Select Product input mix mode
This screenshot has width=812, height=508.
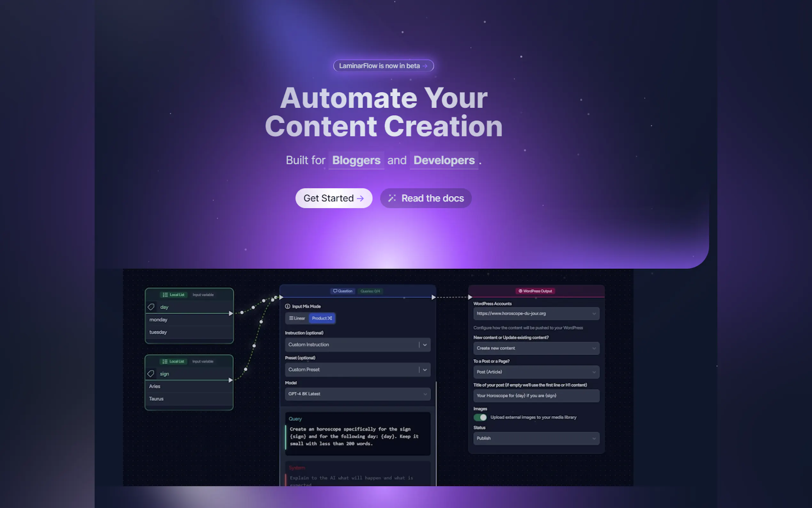[322, 318]
